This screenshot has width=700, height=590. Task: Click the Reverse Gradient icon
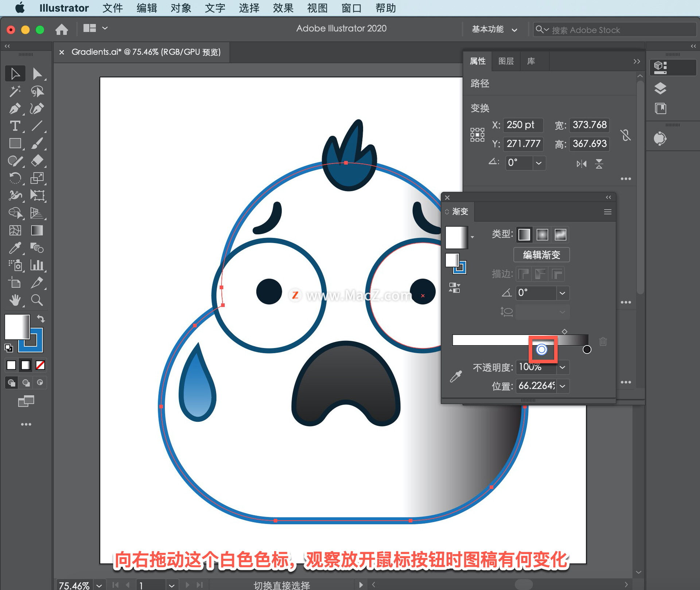click(x=454, y=288)
